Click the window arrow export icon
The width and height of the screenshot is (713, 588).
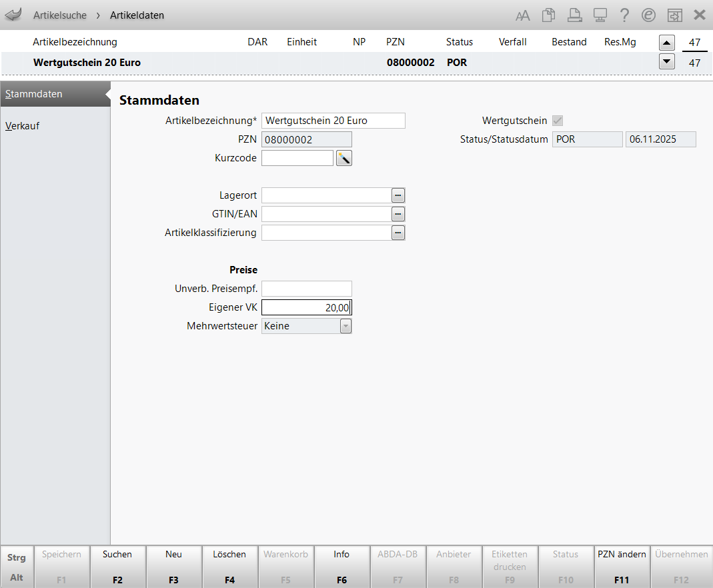pos(674,15)
